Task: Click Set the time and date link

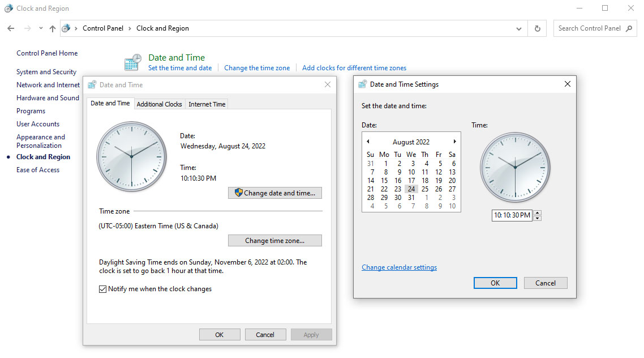Action: 180,68
